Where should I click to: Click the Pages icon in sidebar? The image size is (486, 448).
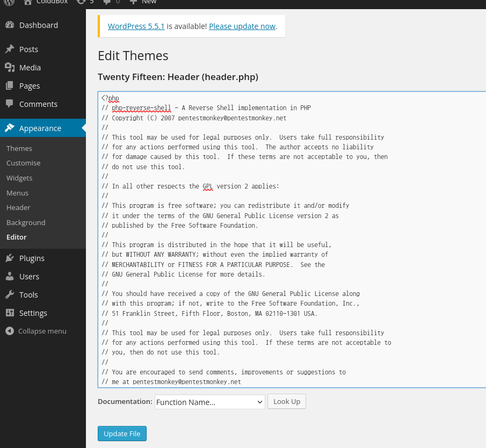point(10,85)
